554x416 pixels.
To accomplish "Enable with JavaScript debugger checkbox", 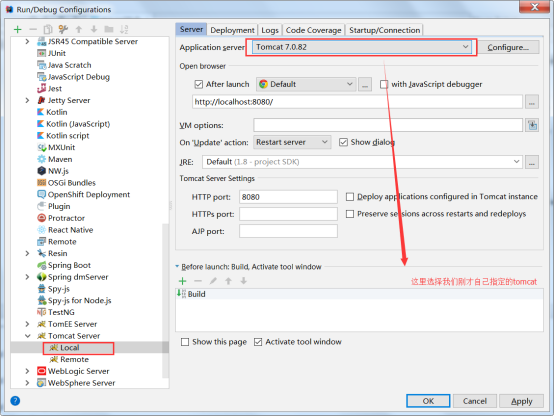I will click(384, 84).
